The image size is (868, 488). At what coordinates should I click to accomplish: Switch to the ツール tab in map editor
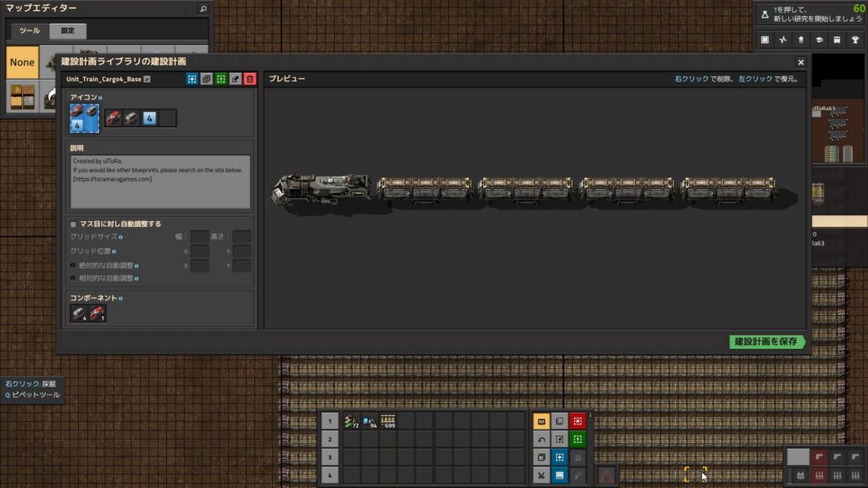click(30, 31)
